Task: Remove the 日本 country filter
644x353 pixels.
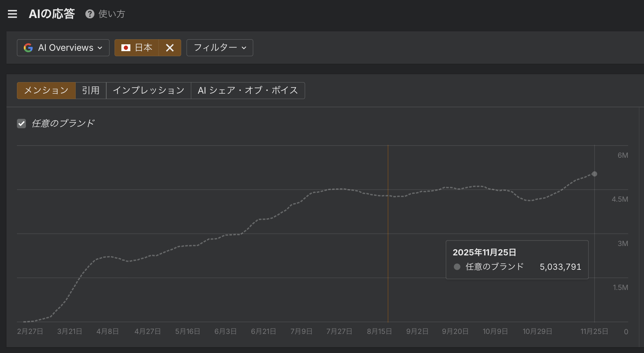Action: [170, 48]
